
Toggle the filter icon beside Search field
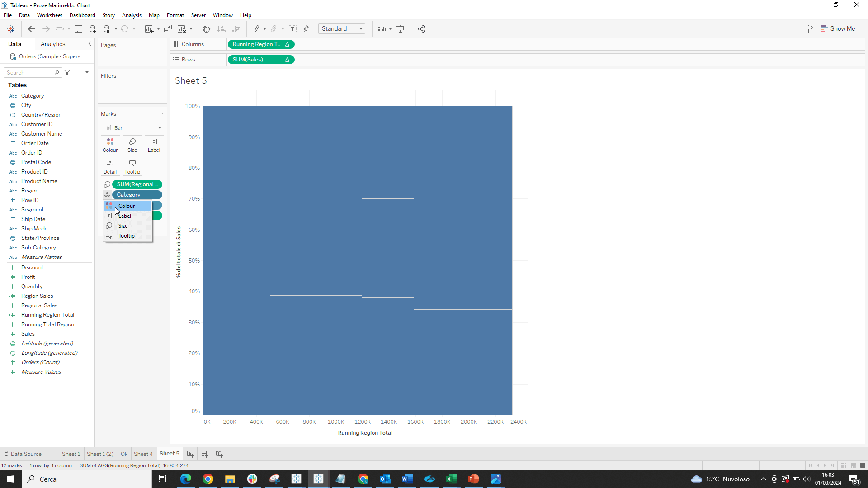pyautogui.click(x=67, y=72)
